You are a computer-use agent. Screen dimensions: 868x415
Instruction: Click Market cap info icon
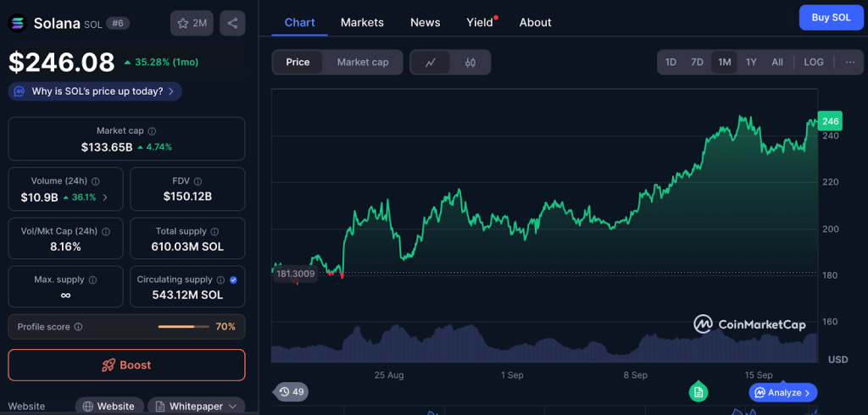click(x=152, y=131)
